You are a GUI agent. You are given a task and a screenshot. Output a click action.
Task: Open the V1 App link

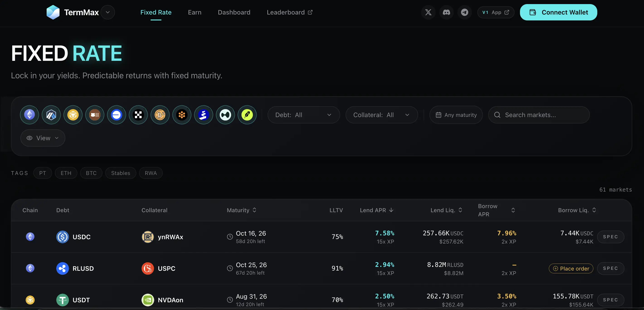click(495, 12)
